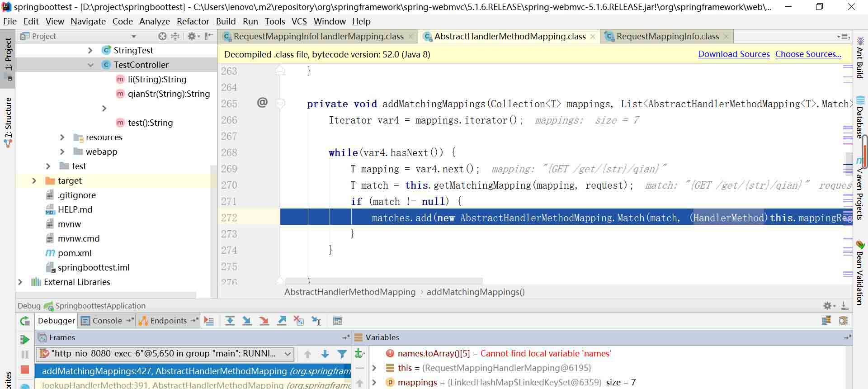The image size is (868, 389).
Task: Click the Restore Layout icon in the debug toolbar
Action: click(x=826, y=321)
